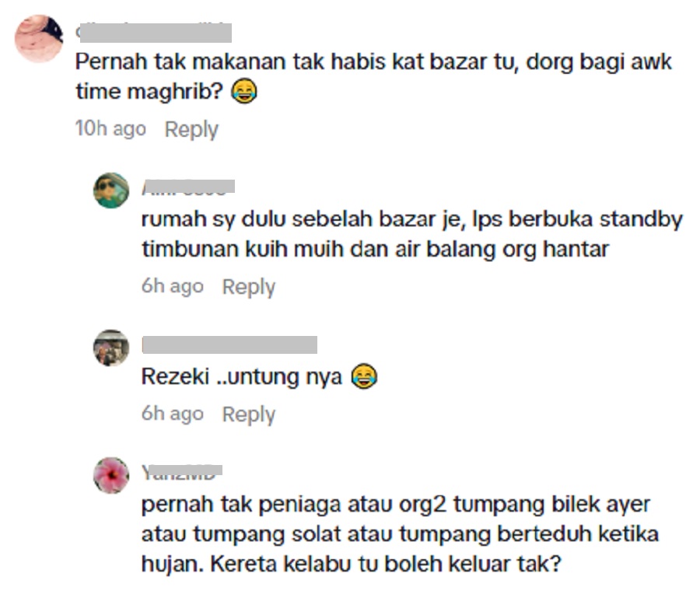
Task: Click Reply under the kuih muih comment
Action: pos(249,287)
